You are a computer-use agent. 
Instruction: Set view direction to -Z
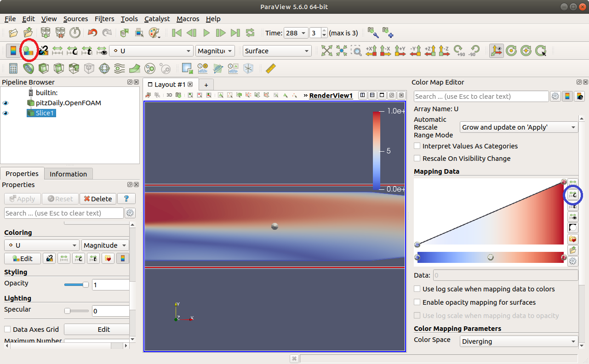tap(444, 51)
